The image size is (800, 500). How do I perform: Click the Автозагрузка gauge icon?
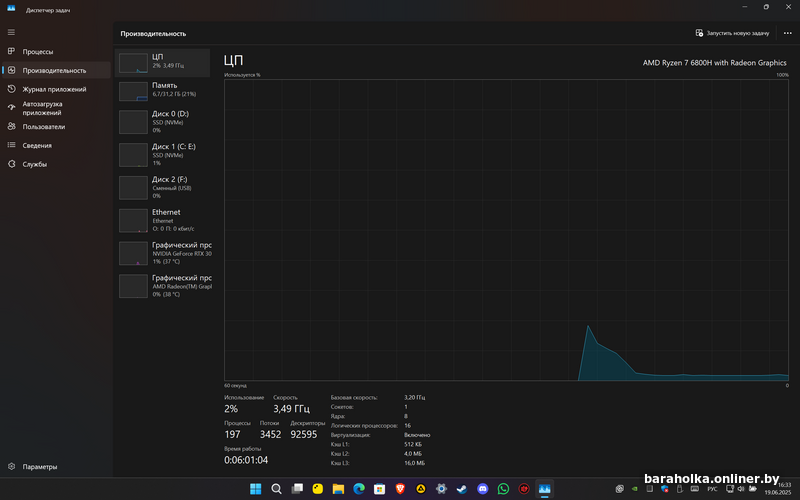(x=11, y=107)
